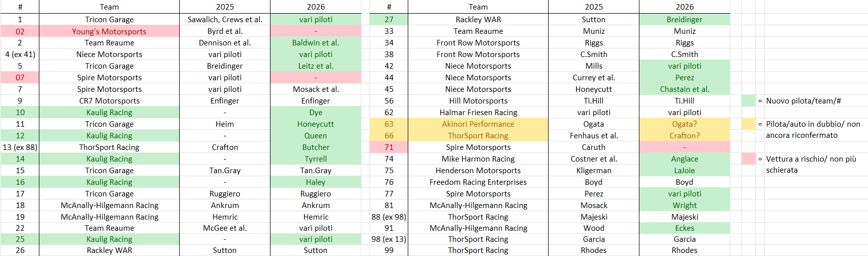Select the Freedom Racing Enterprises cell

click(x=478, y=182)
